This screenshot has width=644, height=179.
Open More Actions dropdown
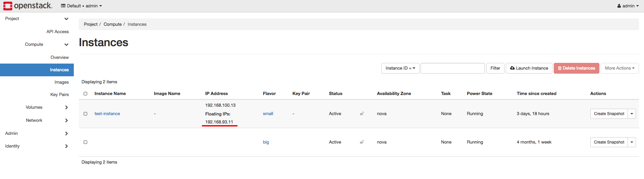[620, 68]
